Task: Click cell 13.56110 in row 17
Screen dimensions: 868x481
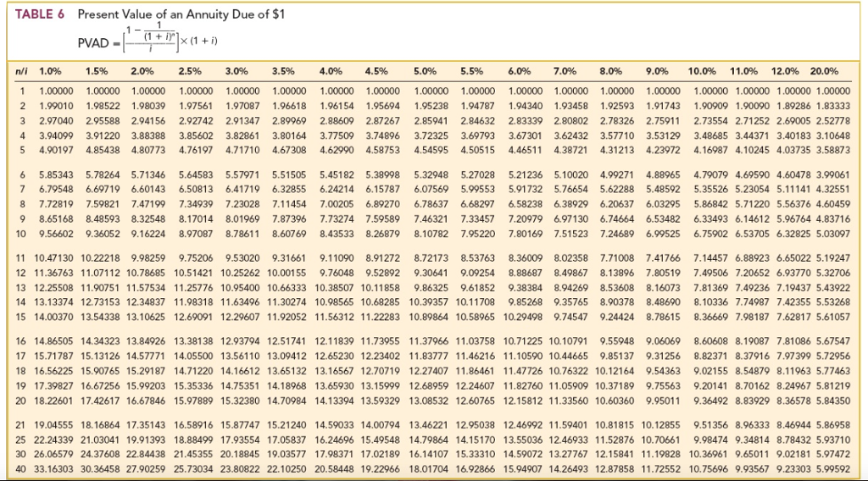Action: [240, 357]
